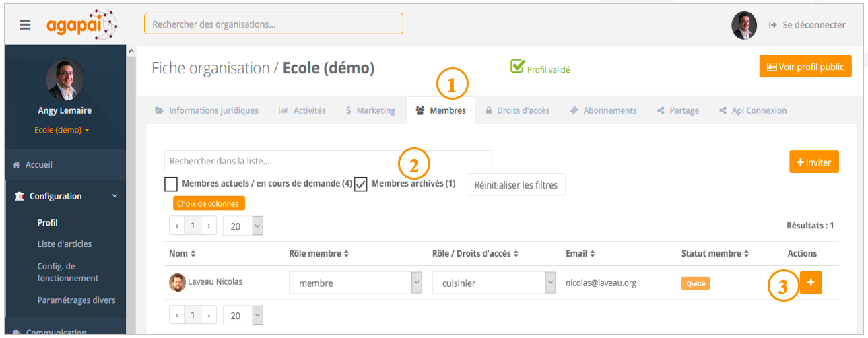Screen dimensions: 868x338
Task: Open top page-size dropdown showing 20
Action: pos(242,226)
